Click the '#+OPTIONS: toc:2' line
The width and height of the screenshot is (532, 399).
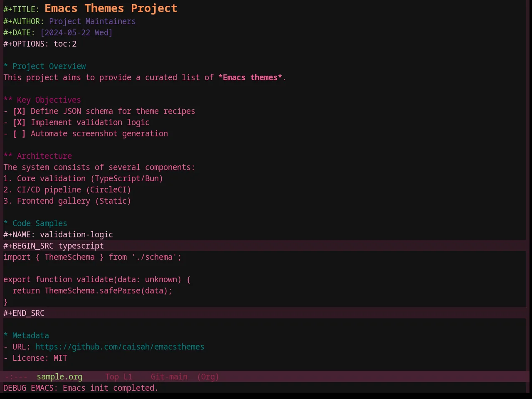point(40,44)
